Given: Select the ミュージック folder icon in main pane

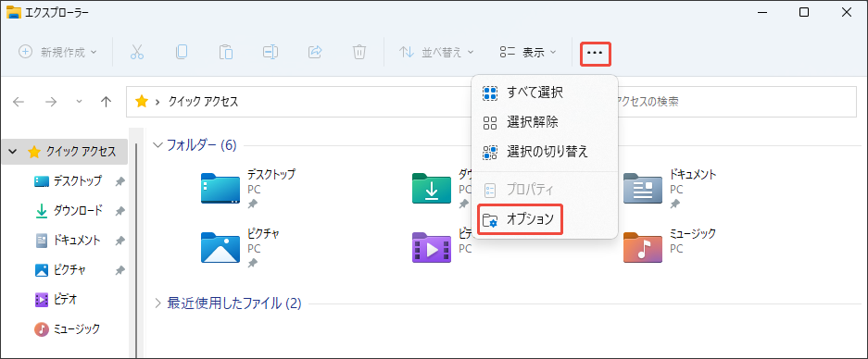Looking at the screenshot, I should point(643,247).
